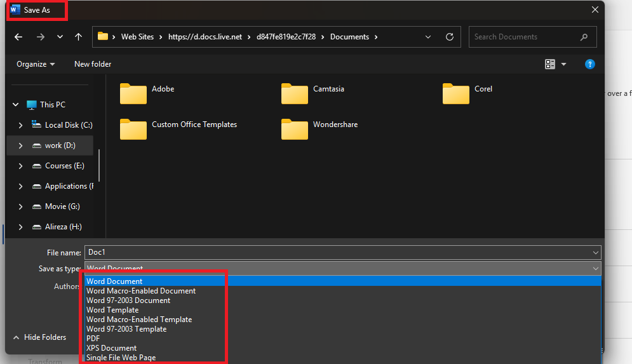Click the Search Documents field
The width and height of the screenshot is (632, 364).
pyautogui.click(x=524, y=37)
